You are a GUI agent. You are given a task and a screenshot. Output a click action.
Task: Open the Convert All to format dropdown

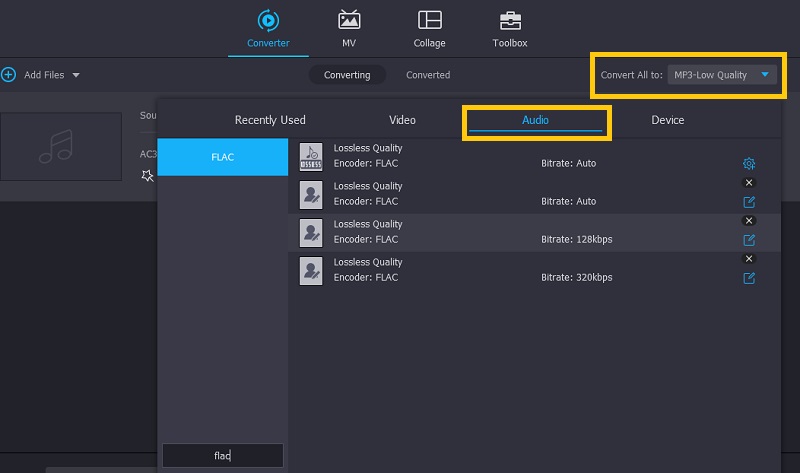point(722,75)
